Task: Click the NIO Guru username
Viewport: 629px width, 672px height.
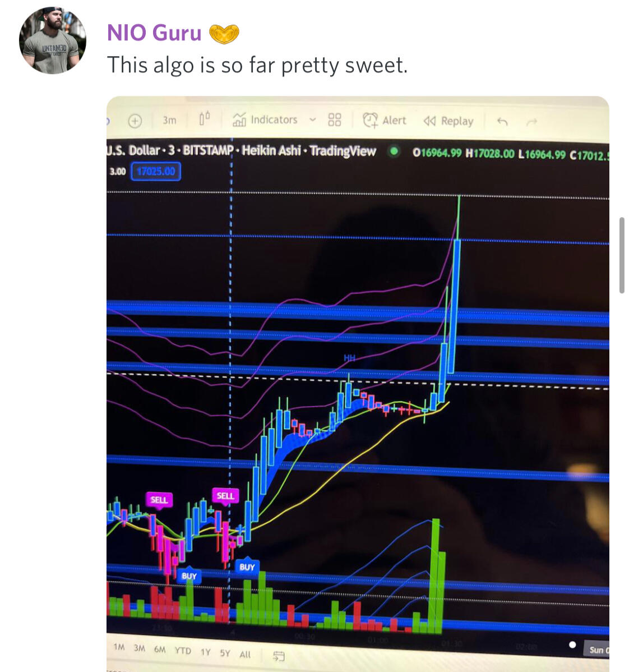Action: tap(154, 33)
